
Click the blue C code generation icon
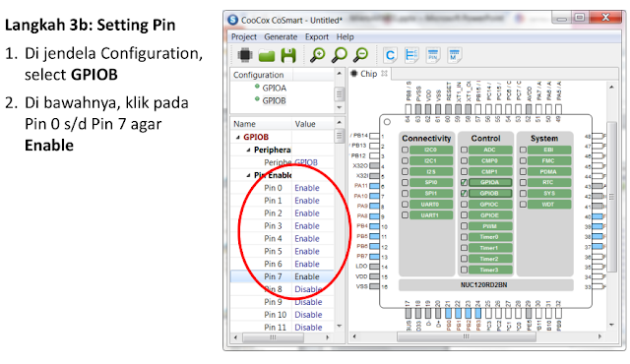tap(390, 55)
